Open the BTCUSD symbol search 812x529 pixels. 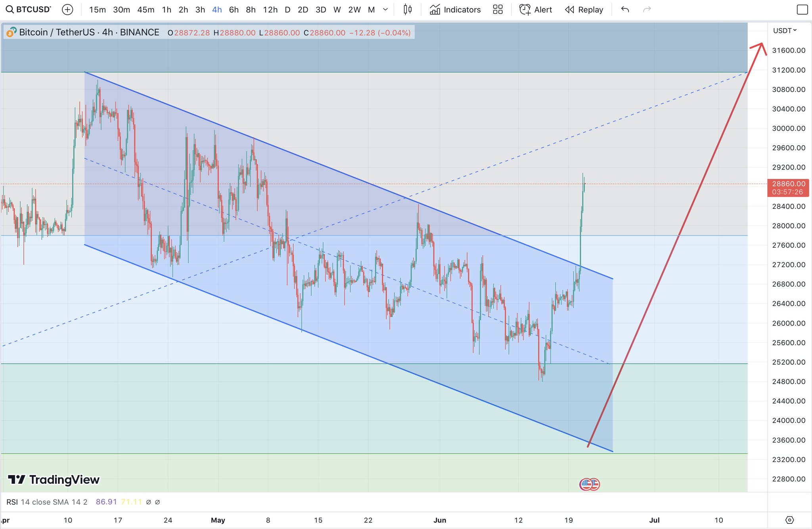pyautogui.click(x=28, y=10)
